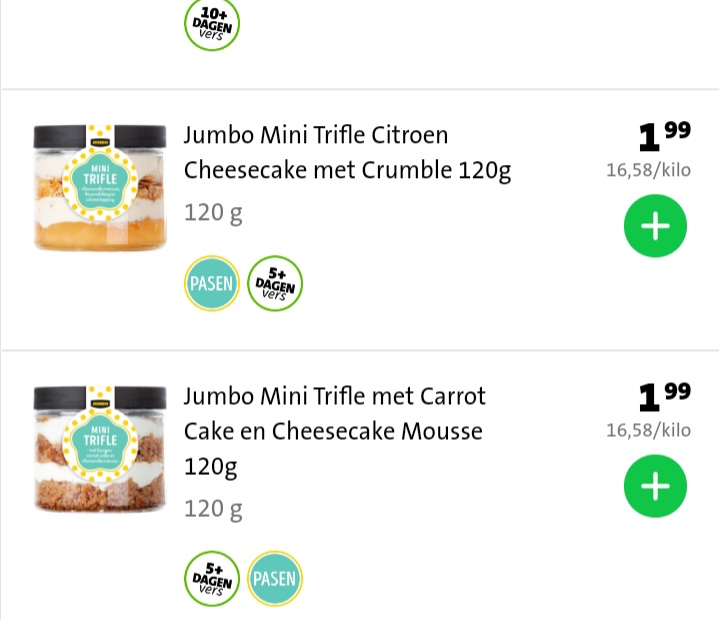The height and width of the screenshot is (620, 720).
Task: Select the 1,99 price of Citroen trifle
Action: (664, 136)
